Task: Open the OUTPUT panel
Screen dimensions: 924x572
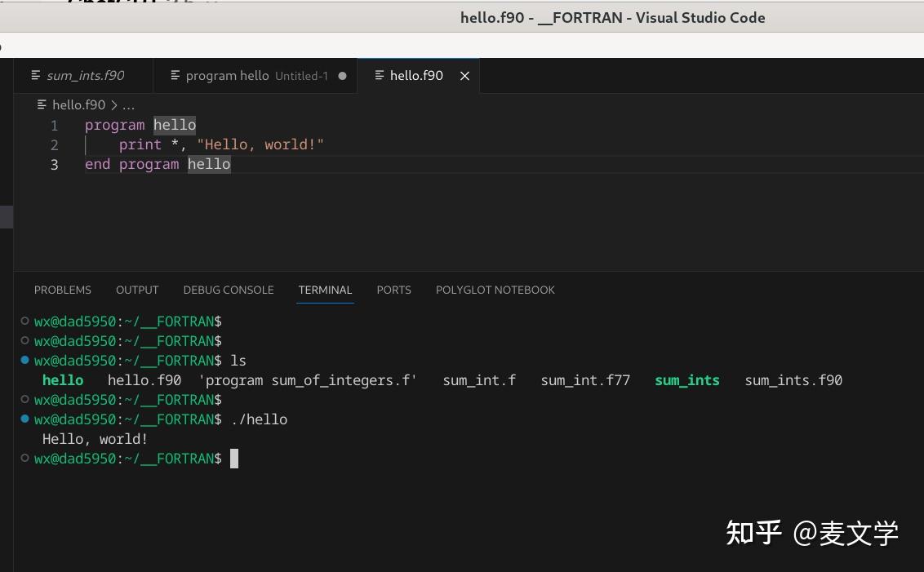Action: click(136, 290)
